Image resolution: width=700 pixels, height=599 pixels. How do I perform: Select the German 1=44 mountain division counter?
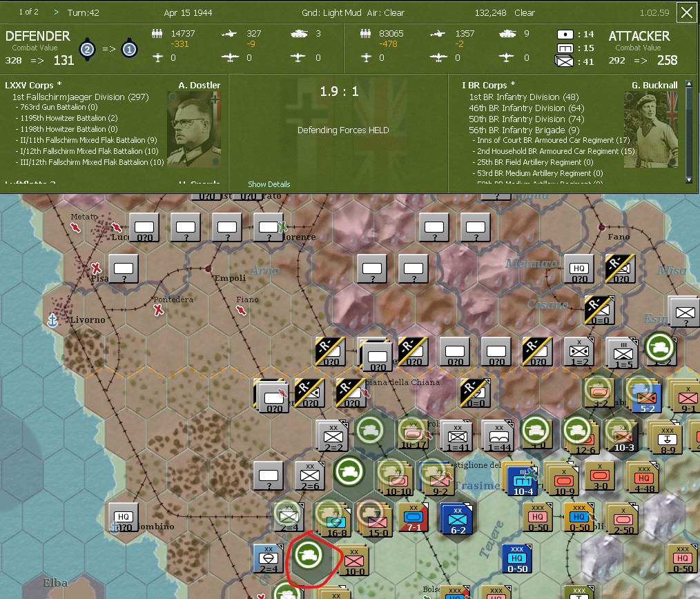498,435
